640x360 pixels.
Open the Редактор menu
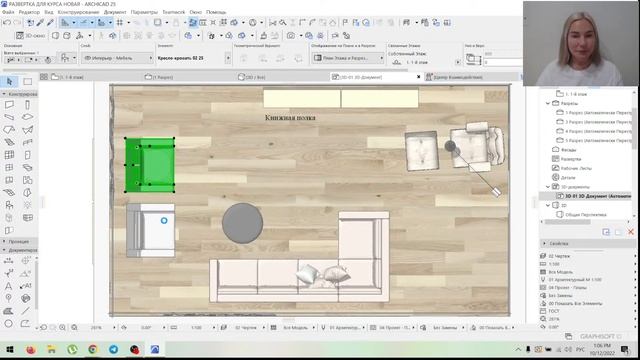click(x=29, y=12)
